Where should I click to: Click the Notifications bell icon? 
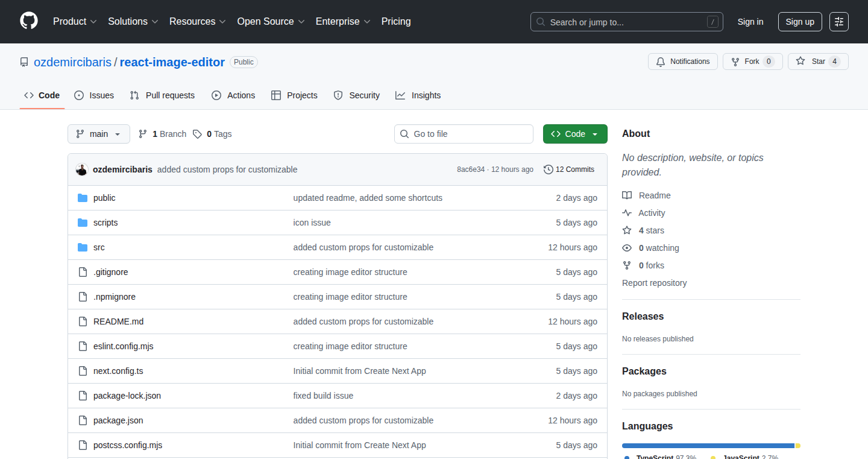[661, 62]
